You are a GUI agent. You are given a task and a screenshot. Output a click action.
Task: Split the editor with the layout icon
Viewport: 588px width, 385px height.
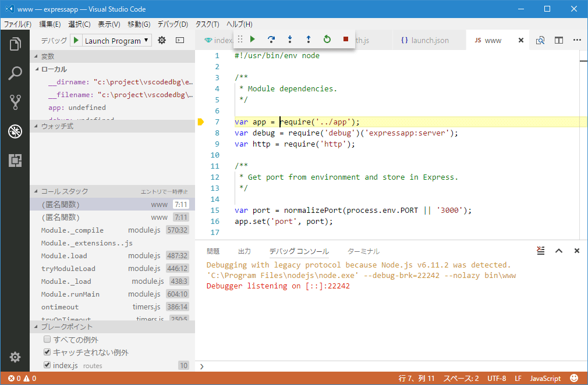click(559, 40)
